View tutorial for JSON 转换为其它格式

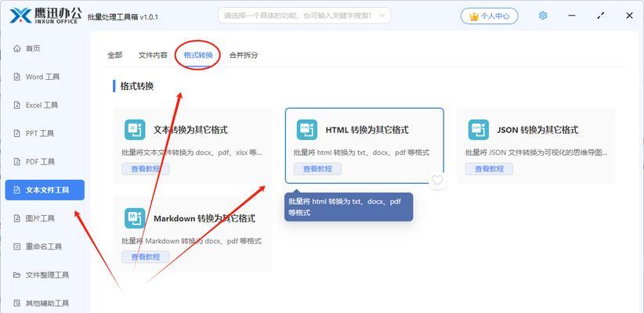tap(489, 168)
